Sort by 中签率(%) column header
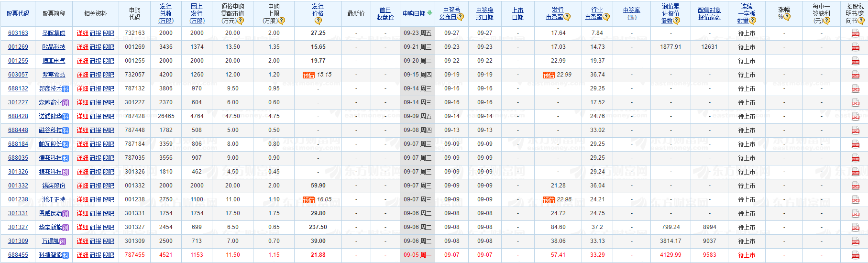The width and height of the screenshot is (868, 263). 632,13
